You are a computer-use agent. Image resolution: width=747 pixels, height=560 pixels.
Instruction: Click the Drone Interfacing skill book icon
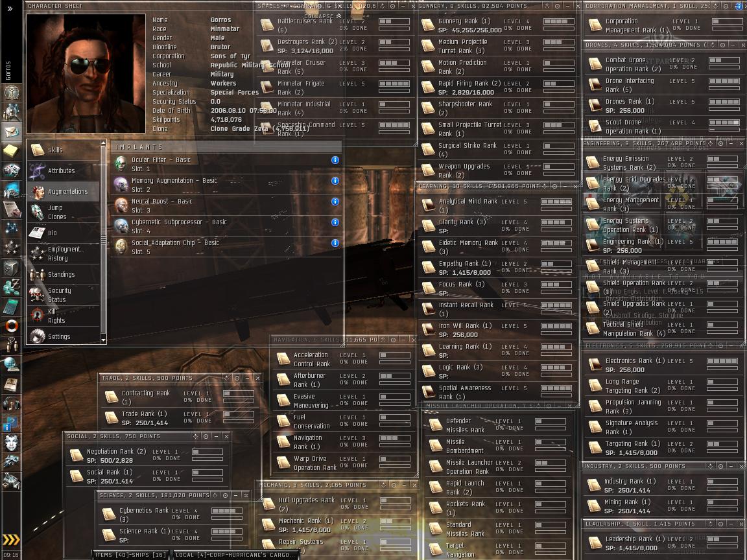[x=595, y=85]
